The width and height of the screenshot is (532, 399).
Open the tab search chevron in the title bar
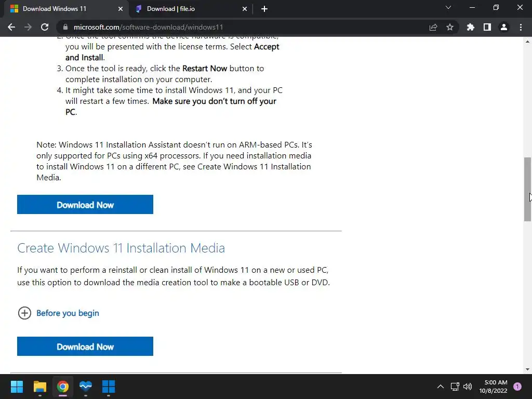click(x=448, y=7)
